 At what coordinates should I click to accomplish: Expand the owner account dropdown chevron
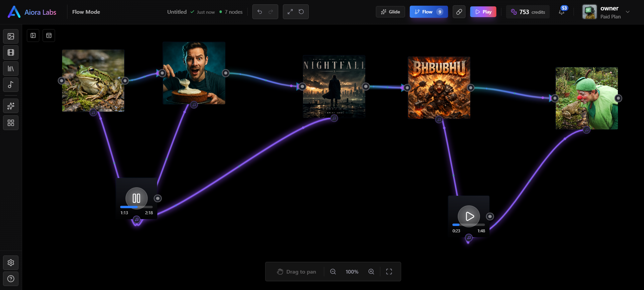click(628, 12)
